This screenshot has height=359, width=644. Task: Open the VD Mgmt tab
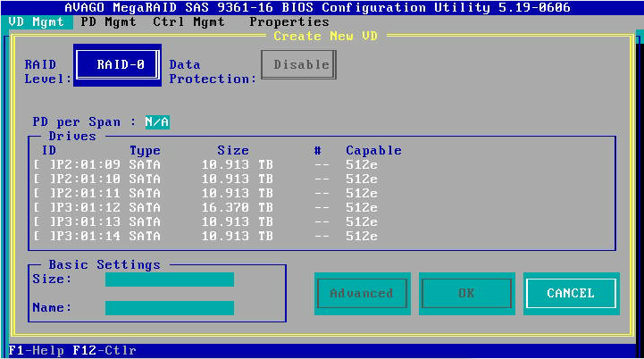pyautogui.click(x=36, y=21)
